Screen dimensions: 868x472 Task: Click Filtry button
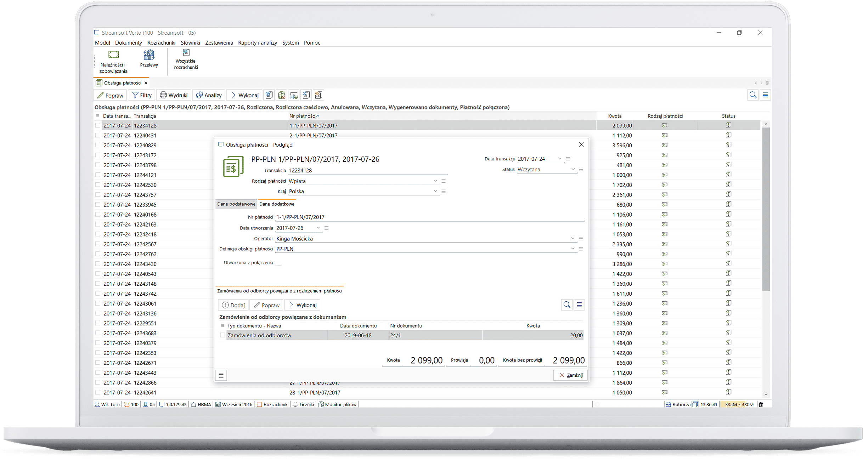[142, 95]
